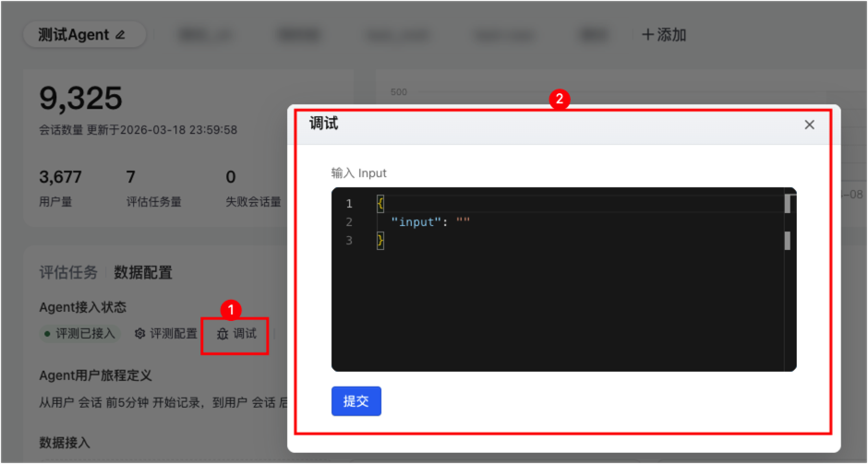Click the 输入 Input label
This screenshot has height=464, width=868.
(358, 173)
